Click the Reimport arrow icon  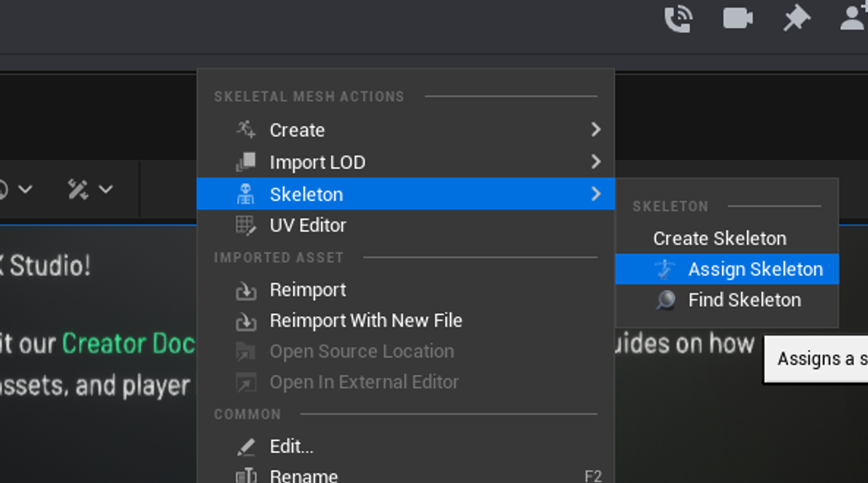246,290
